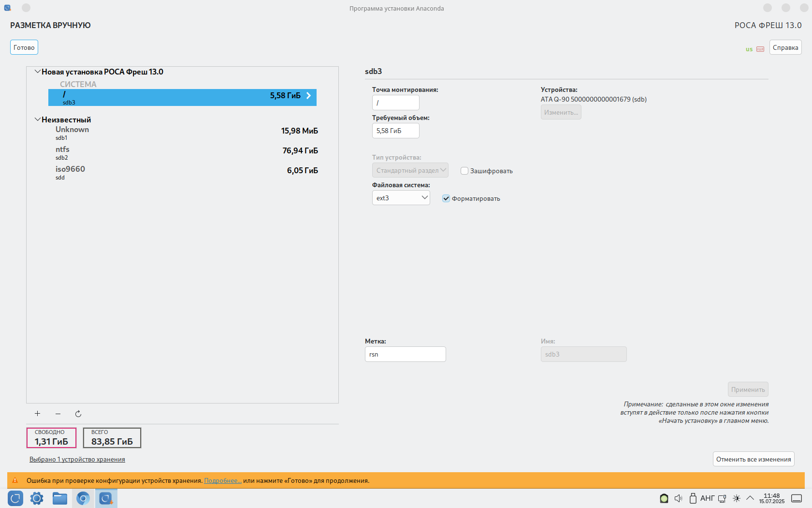The height and width of the screenshot is (508, 812).
Task: Click the removable device tray icon
Action: [x=693, y=498]
